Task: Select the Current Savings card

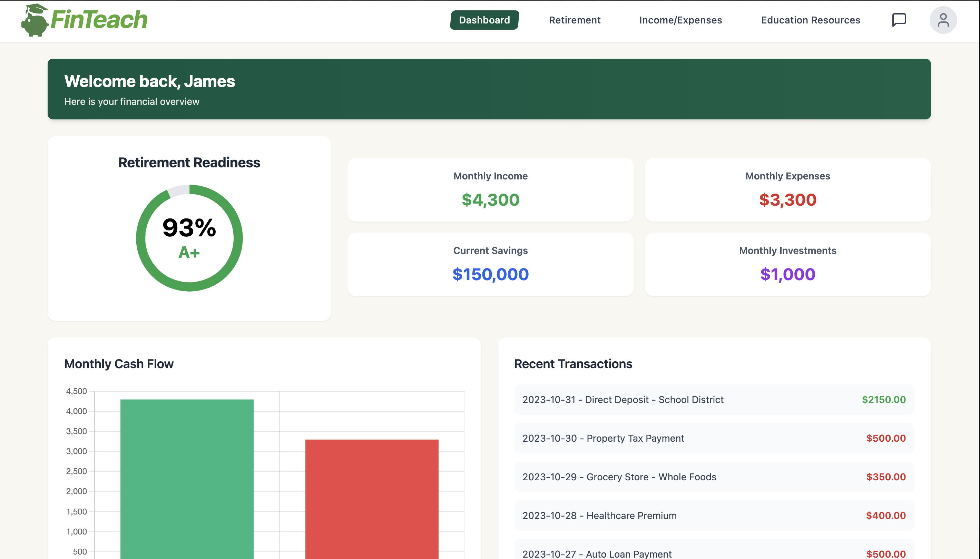Action: pyautogui.click(x=490, y=264)
